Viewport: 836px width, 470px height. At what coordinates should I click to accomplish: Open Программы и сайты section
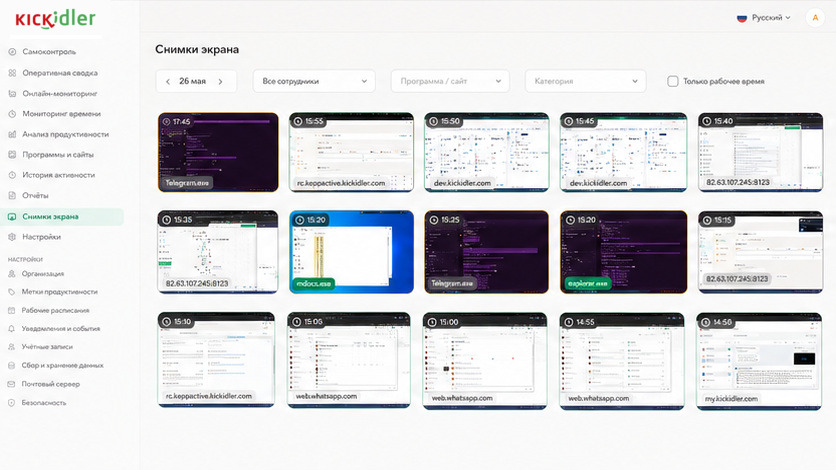tap(58, 155)
